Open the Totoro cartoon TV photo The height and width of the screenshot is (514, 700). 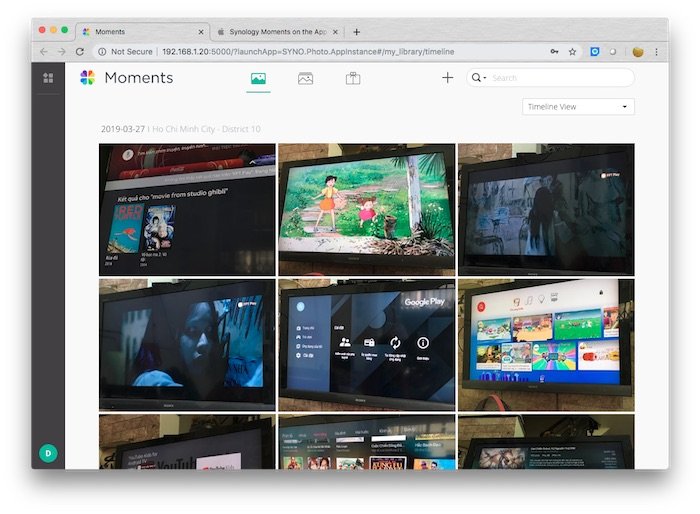(x=367, y=209)
